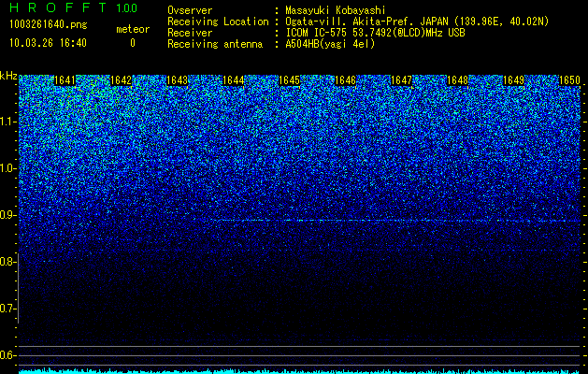
Task: Click the 1.1 kHz axis label
Action: pos(8,122)
